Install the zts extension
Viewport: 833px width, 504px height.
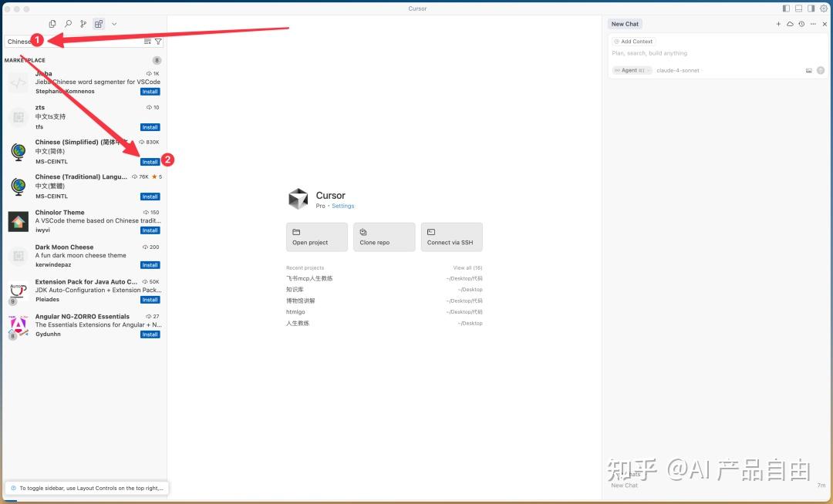(x=150, y=127)
